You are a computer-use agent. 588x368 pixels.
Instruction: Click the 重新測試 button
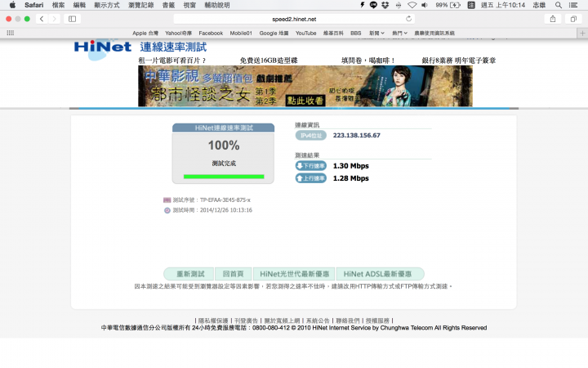coord(189,274)
